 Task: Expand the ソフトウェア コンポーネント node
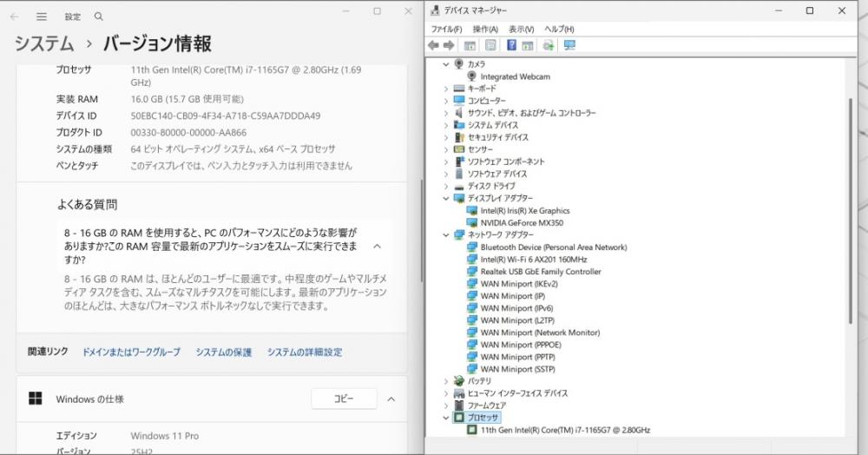pyautogui.click(x=446, y=162)
